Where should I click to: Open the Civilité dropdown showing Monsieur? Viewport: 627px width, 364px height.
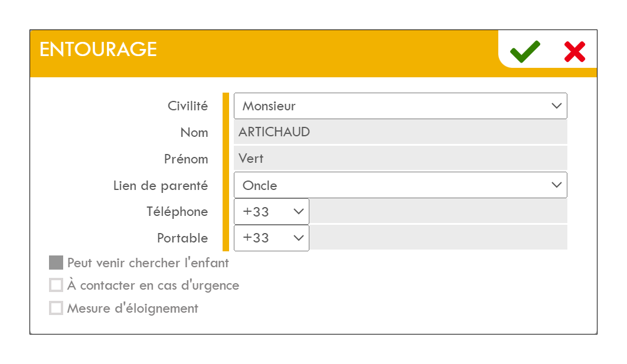[x=400, y=106]
